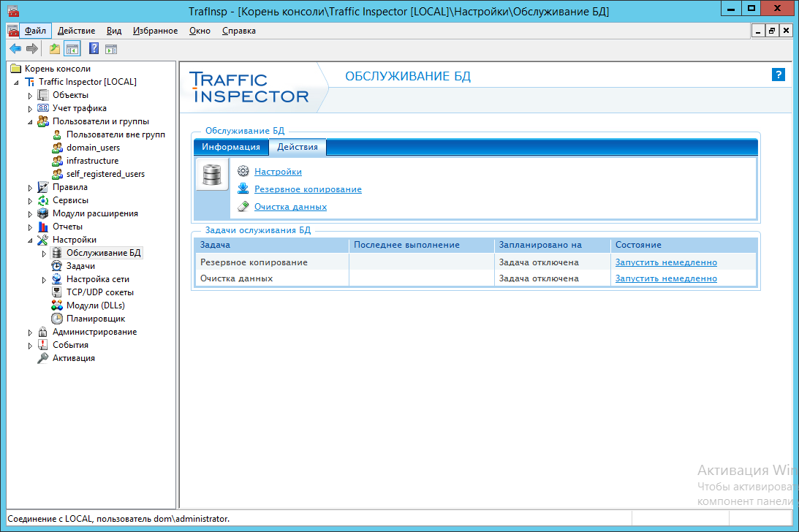Toggle the show/hide action pane icon
799x532 pixels.
[111, 50]
